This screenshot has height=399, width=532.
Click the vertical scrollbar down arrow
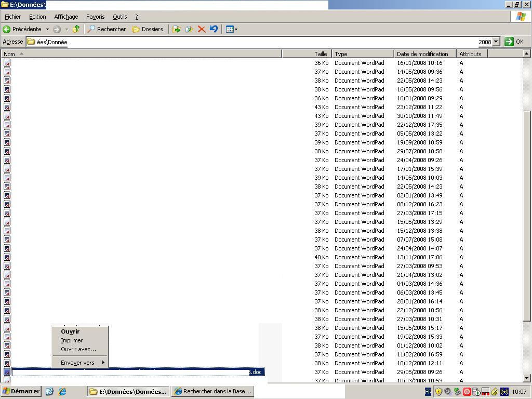[x=527, y=378]
